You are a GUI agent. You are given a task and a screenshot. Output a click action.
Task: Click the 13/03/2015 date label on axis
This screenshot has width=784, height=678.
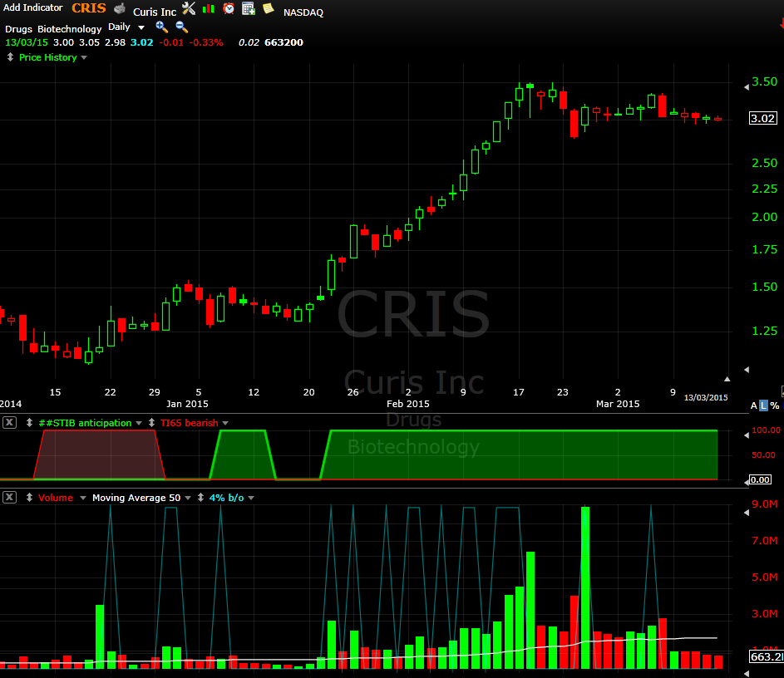click(x=706, y=398)
